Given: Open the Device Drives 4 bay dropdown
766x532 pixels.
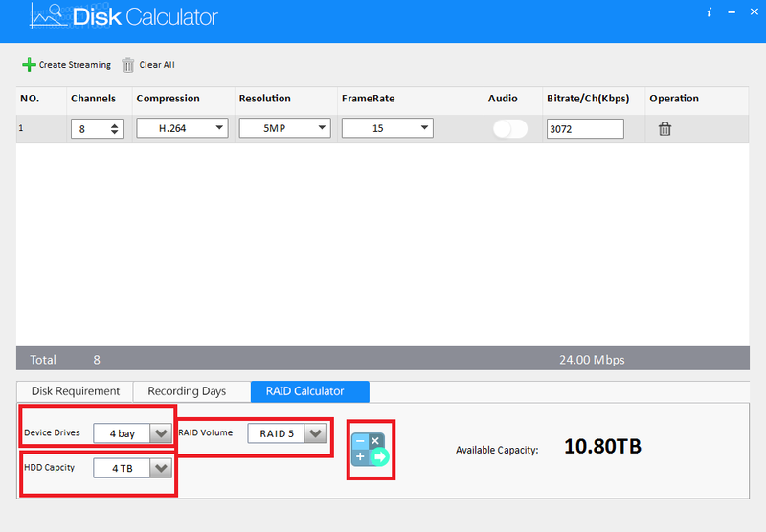Looking at the screenshot, I should pyautogui.click(x=132, y=432).
